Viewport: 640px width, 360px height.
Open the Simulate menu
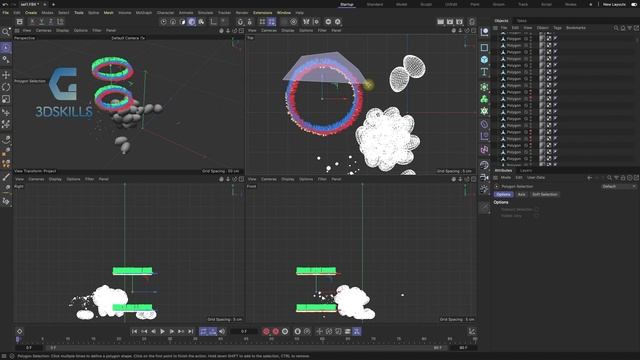click(205, 13)
